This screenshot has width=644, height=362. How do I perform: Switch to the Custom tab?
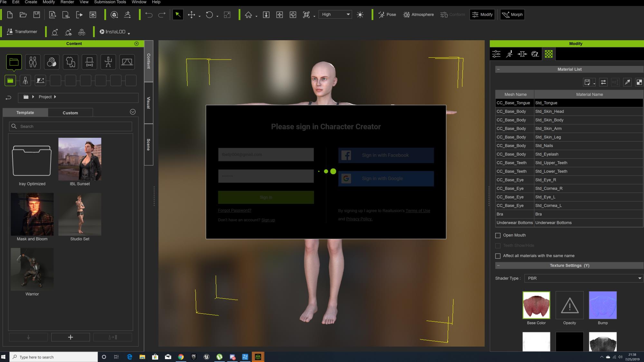(70, 113)
